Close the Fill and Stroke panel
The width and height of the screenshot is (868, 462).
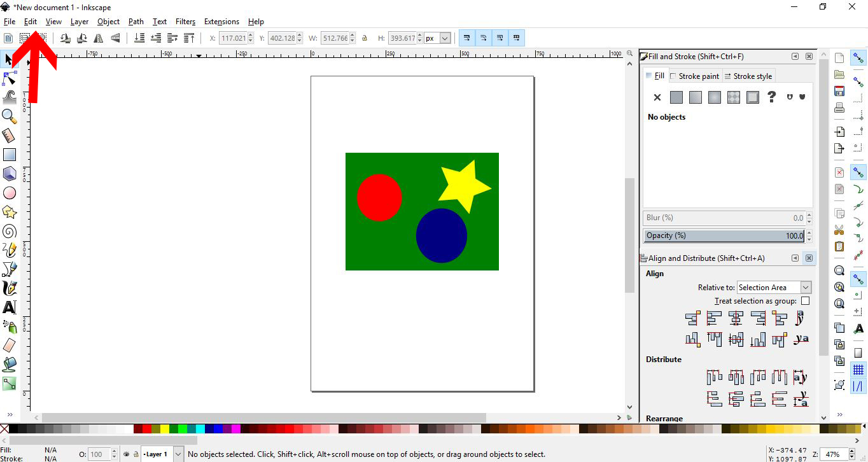click(x=809, y=57)
